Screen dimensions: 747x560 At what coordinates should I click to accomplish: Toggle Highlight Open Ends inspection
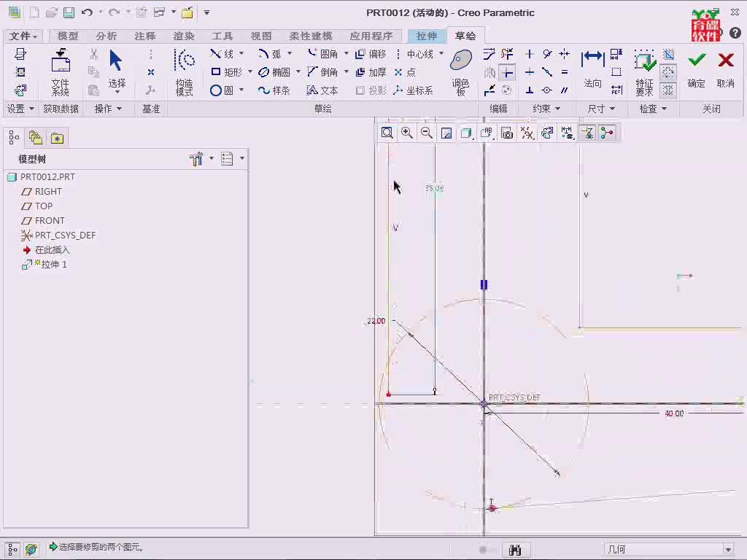click(x=668, y=72)
